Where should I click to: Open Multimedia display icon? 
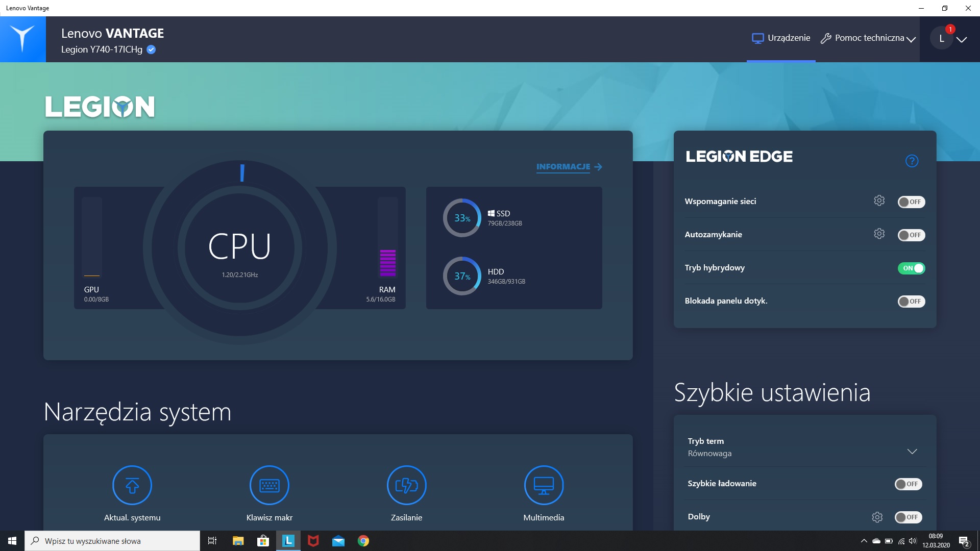click(x=544, y=485)
